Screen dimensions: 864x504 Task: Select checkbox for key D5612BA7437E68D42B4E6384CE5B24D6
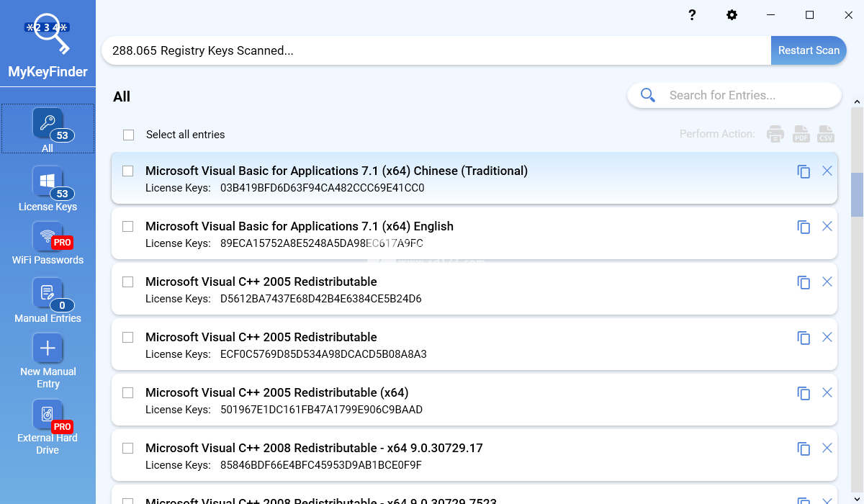(128, 282)
